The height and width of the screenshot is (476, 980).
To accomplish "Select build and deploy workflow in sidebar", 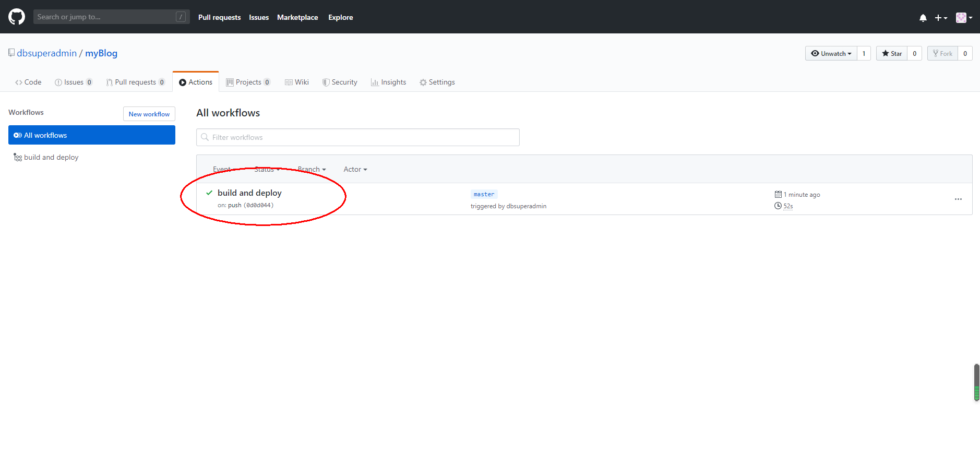I will coord(46,157).
